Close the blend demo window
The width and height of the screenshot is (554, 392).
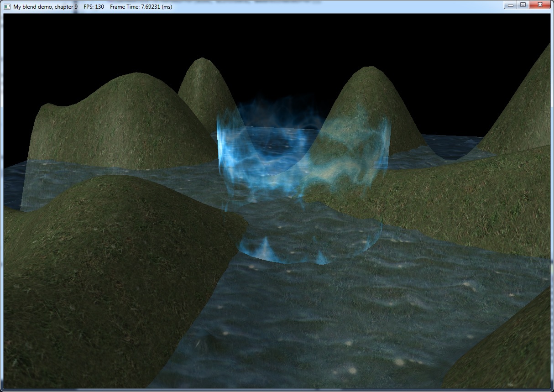point(540,5)
